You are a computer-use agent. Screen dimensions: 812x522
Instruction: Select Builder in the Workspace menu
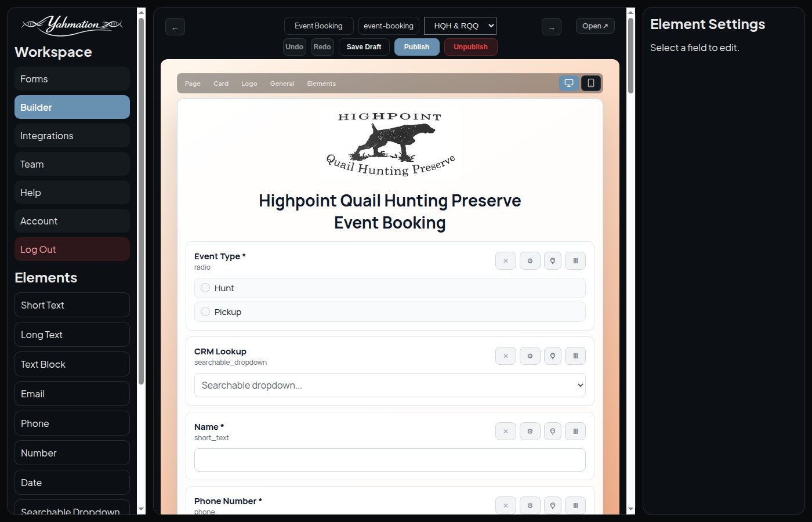pyautogui.click(x=72, y=107)
